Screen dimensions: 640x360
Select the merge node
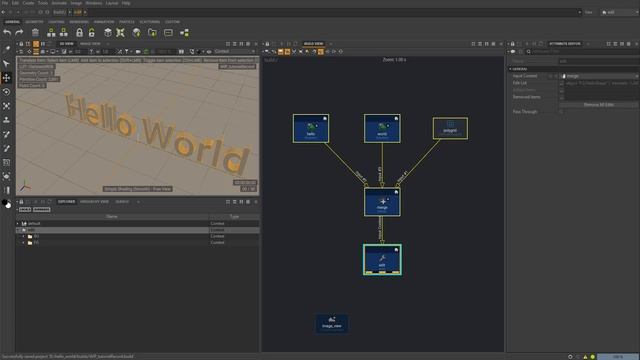click(x=382, y=202)
